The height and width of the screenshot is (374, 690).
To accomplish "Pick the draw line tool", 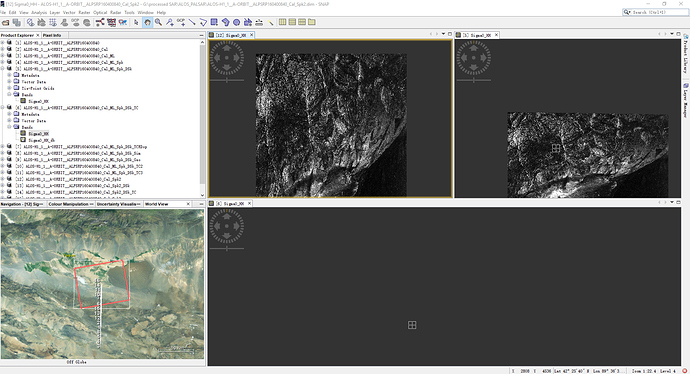I will pyautogui.click(x=192, y=22).
